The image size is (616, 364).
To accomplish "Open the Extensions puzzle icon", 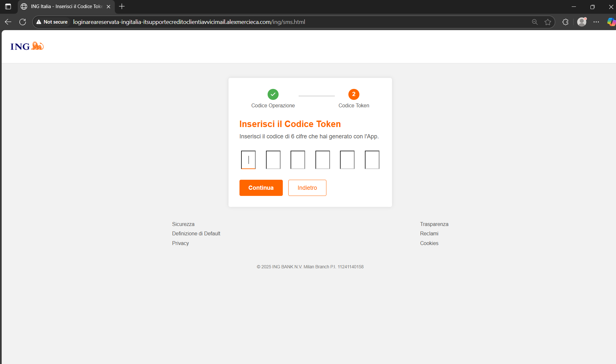I will [565, 22].
